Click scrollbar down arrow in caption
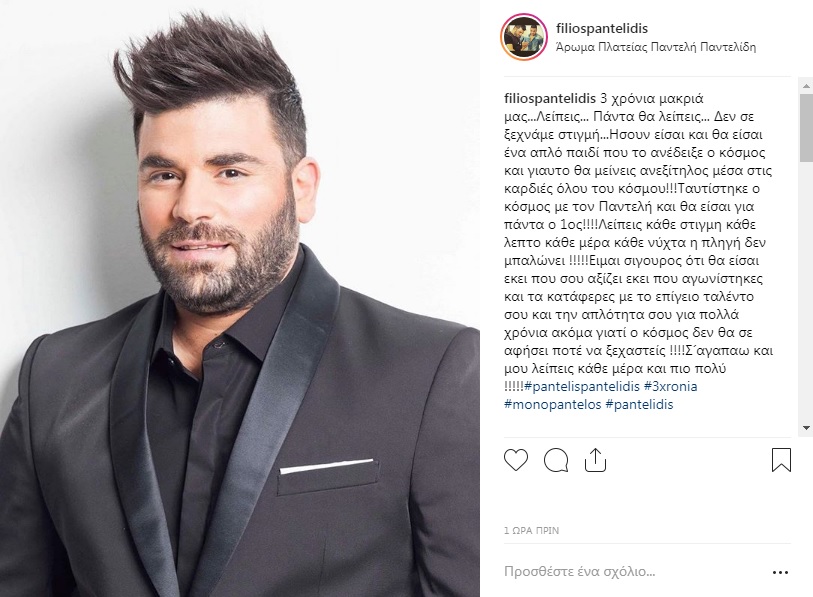813x597 pixels. point(806,428)
